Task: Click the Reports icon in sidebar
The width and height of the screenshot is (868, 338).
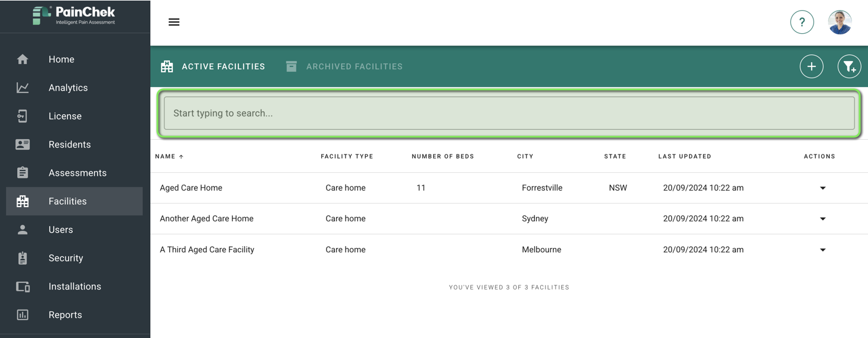Action: click(x=22, y=315)
